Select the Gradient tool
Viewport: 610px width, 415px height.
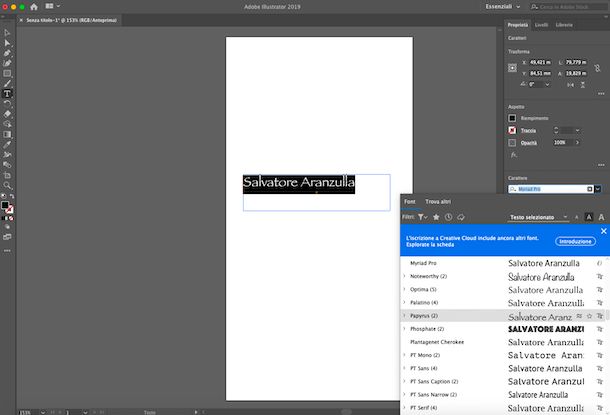[x=7, y=134]
